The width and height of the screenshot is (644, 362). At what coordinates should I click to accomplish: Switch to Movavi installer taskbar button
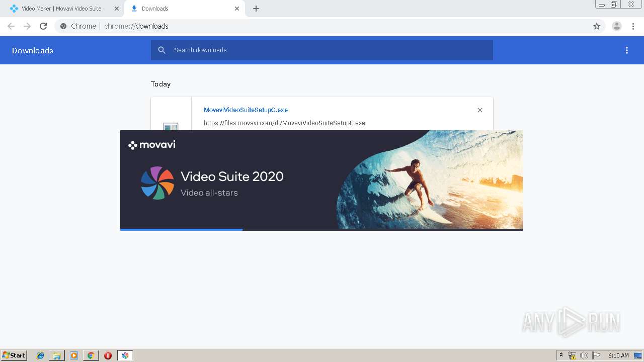pos(125,355)
